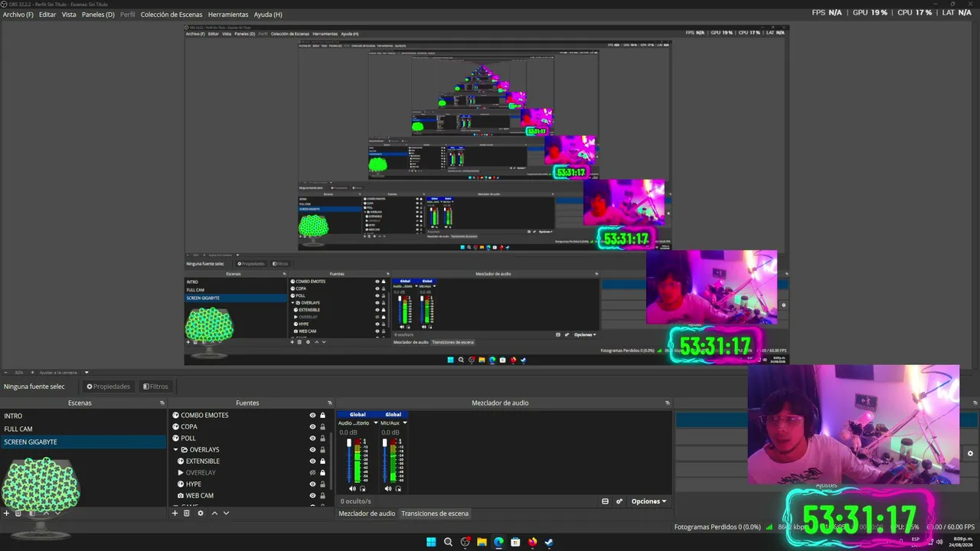Open the Archivo menu
Image resolution: width=980 pixels, height=551 pixels.
point(18,15)
